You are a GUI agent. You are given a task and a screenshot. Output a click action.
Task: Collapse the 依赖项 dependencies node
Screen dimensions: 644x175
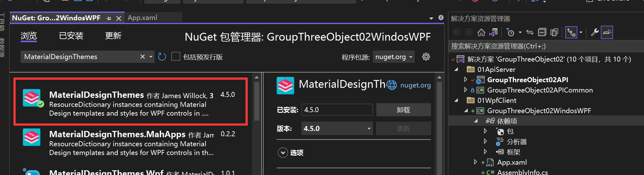point(476,121)
